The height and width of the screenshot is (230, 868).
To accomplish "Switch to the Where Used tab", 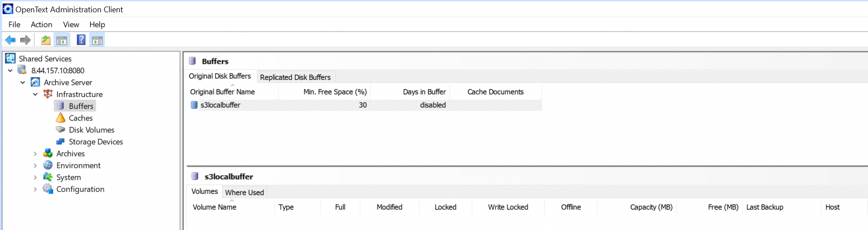I will click(245, 192).
